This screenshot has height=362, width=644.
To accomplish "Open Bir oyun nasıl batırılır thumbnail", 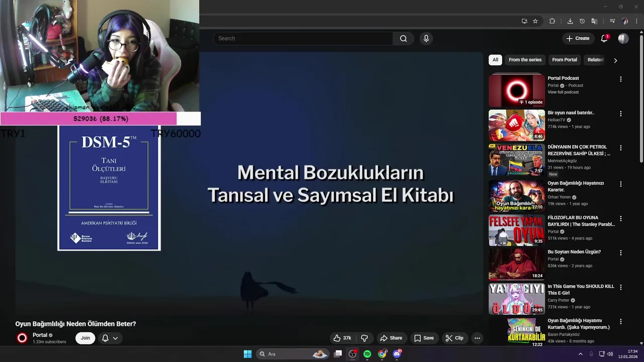I will coord(517,125).
